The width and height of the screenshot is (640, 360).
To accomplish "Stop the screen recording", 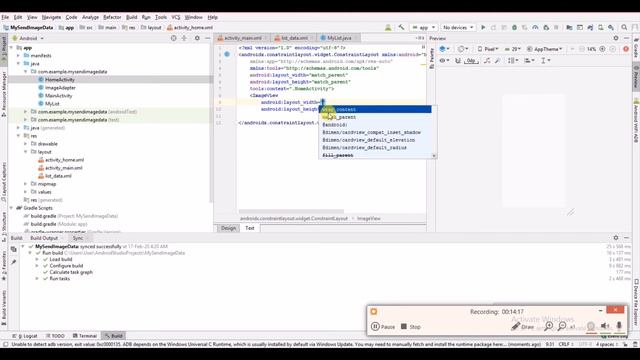I will click(x=411, y=327).
